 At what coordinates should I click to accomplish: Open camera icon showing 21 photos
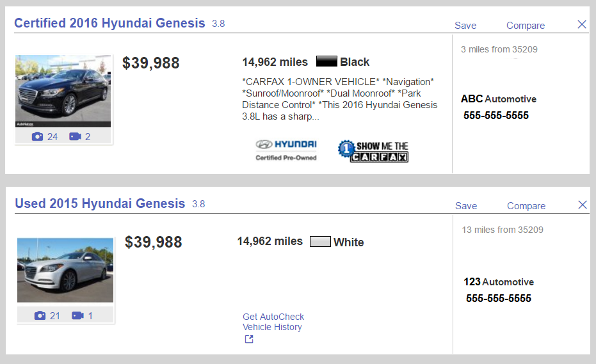tap(40, 316)
